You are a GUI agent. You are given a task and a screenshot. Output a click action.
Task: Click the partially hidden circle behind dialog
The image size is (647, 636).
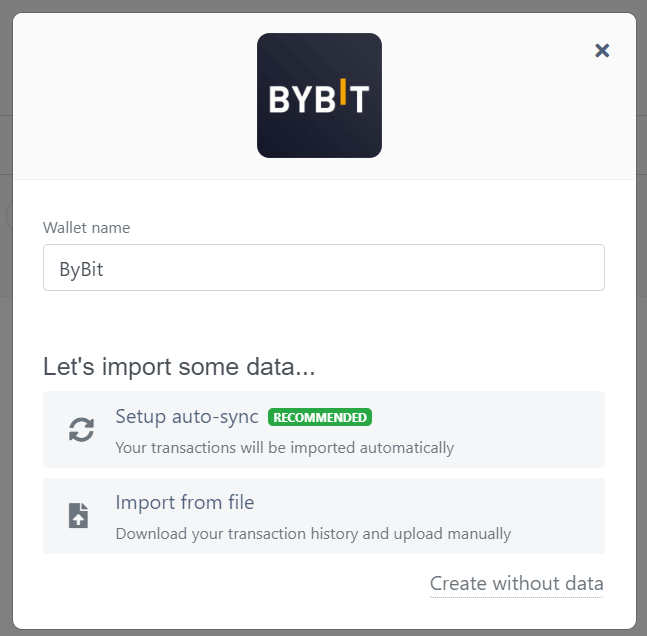pyautogui.click(x=8, y=215)
